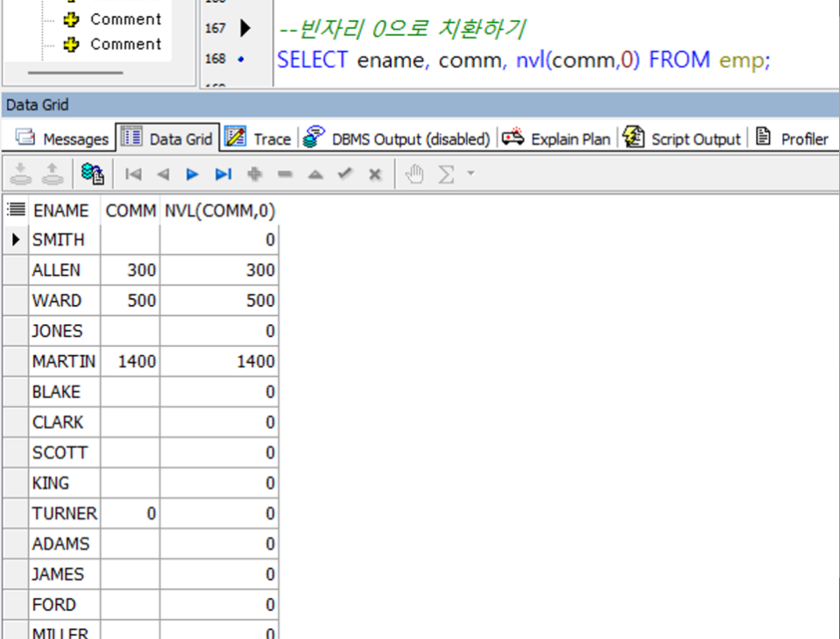
Task: Click the emp table name in the query
Action: [741, 60]
